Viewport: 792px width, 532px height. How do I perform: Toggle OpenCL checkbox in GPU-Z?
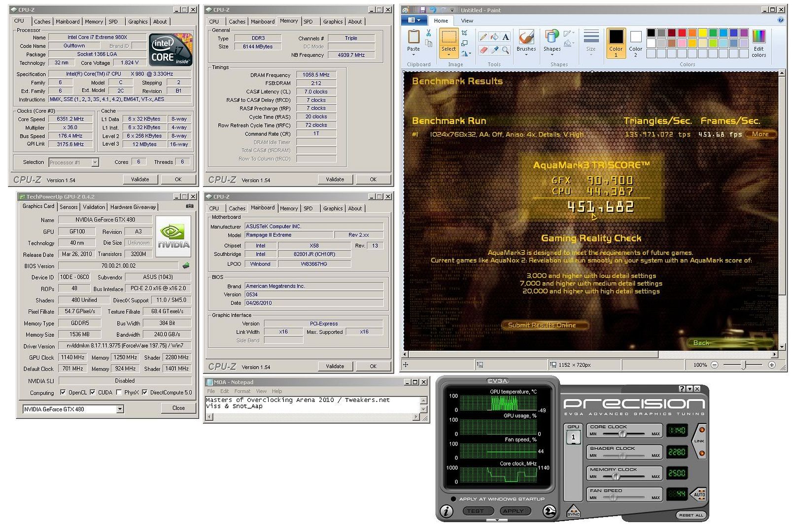tap(63, 393)
